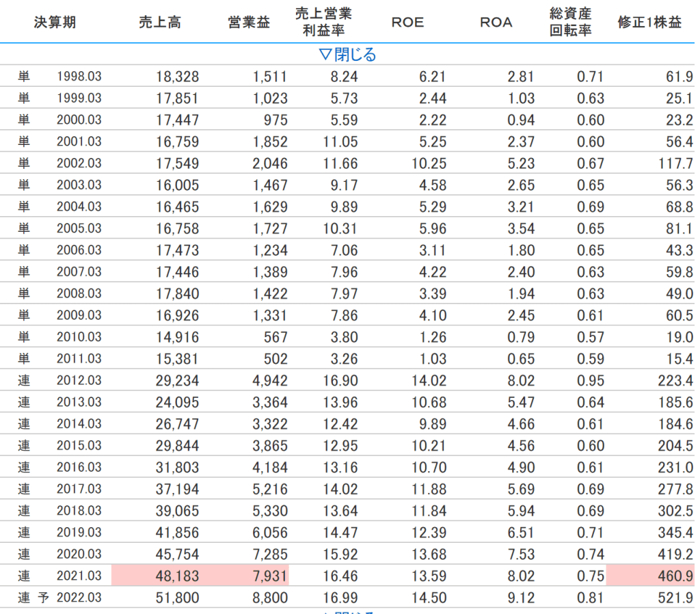Select the 2022.03 forecast period label
The image size is (700, 614).
click(79, 598)
